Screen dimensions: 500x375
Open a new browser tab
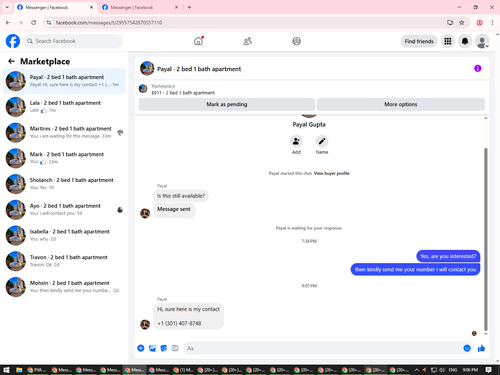coord(189,7)
